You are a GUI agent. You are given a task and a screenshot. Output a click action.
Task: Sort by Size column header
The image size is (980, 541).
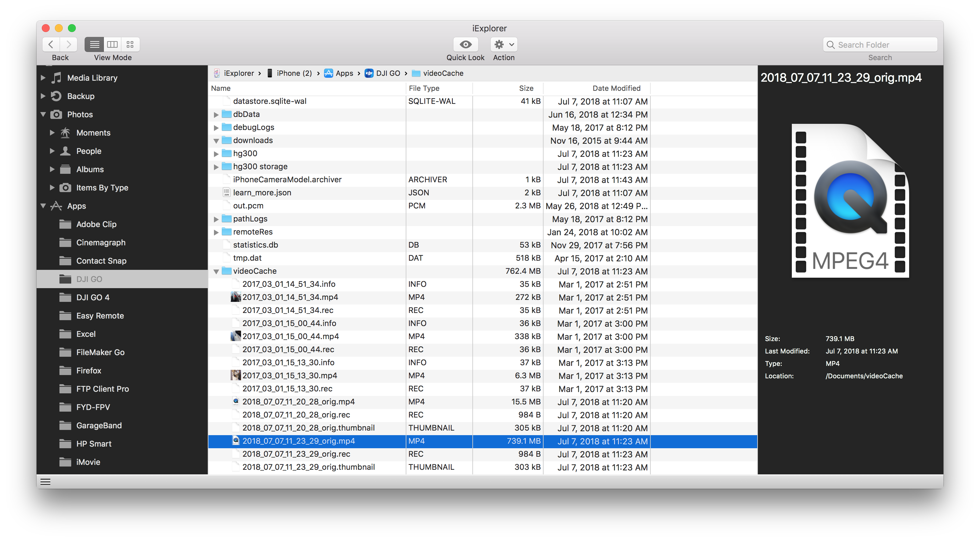(x=508, y=88)
